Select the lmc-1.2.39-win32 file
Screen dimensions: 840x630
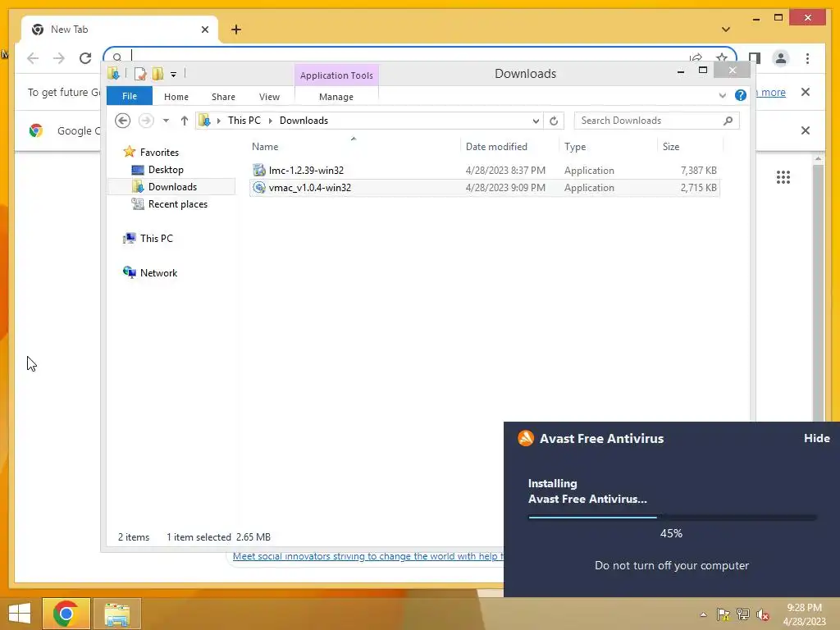click(484, 171)
